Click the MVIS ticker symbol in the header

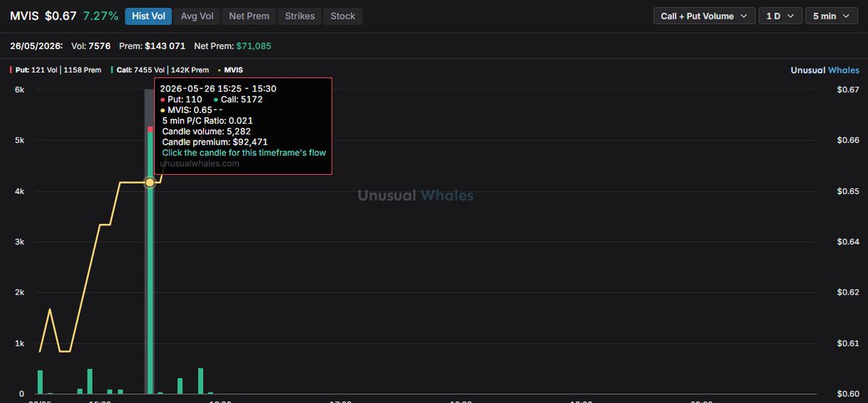25,16
